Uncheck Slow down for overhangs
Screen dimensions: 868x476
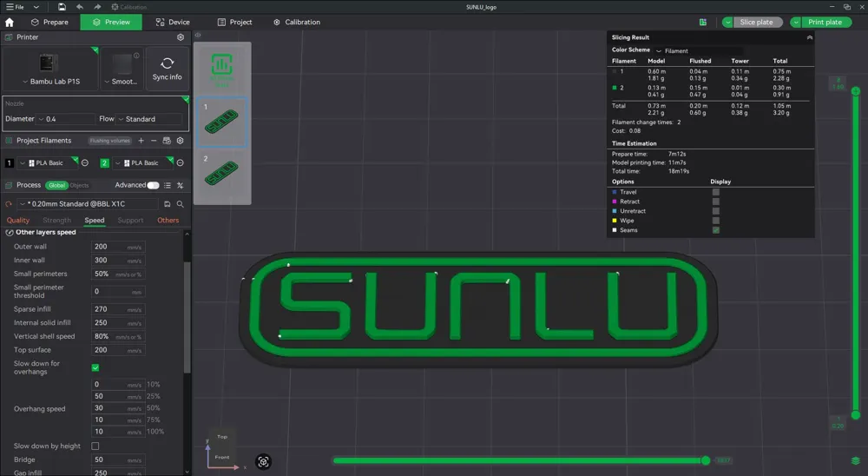coord(95,368)
